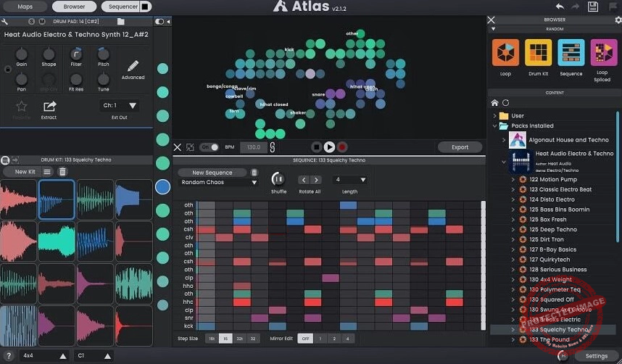Click the Save floppy disk icon

pyautogui.click(x=593, y=7)
